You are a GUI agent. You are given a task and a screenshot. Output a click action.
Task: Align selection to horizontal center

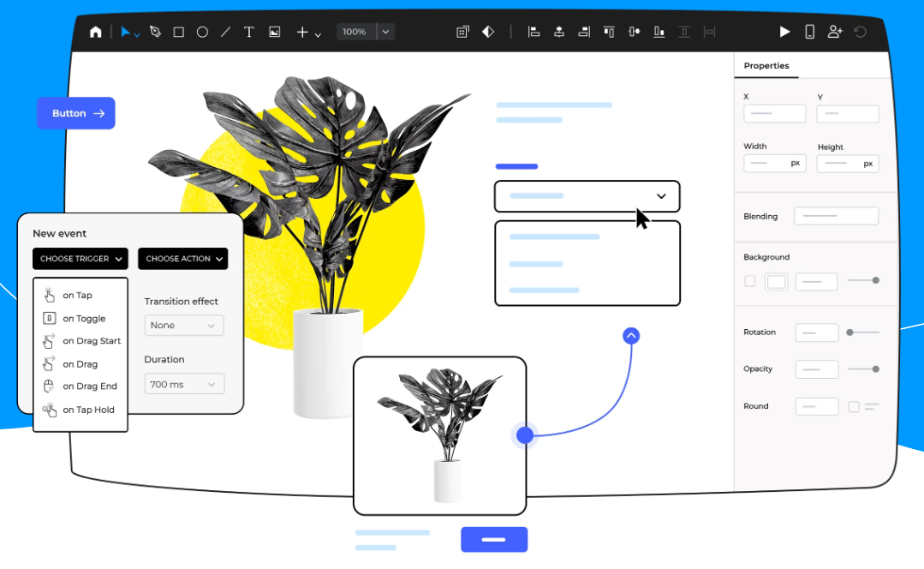click(x=558, y=32)
